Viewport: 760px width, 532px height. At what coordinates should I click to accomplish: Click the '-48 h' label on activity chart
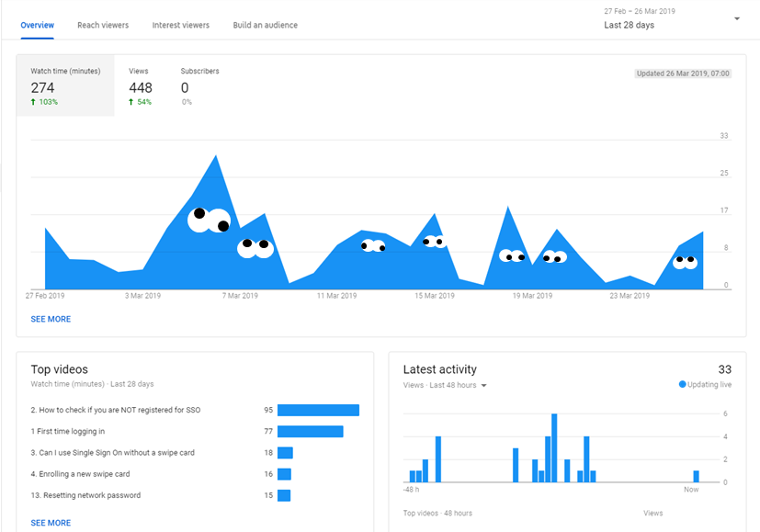[x=411, y=490]
